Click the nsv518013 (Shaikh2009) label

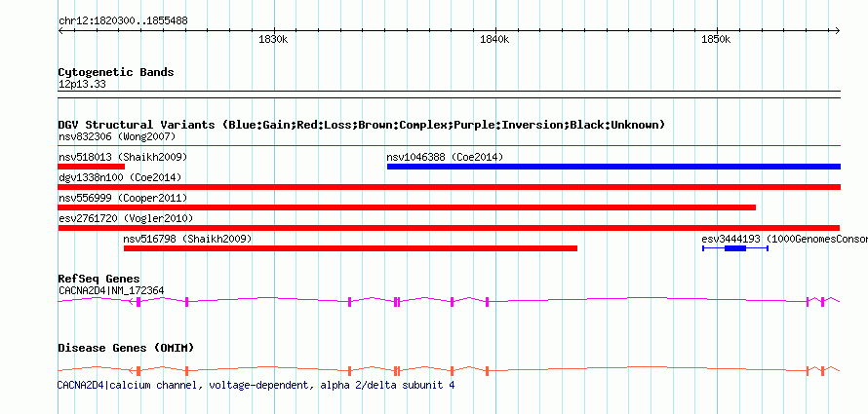[x=123, y=157]
